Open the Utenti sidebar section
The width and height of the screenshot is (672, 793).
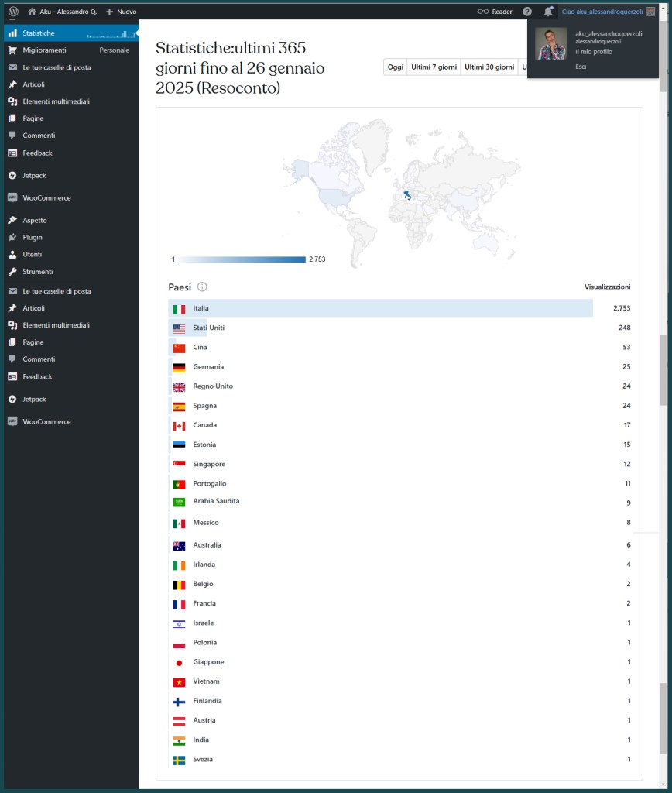tap(33, 254)
